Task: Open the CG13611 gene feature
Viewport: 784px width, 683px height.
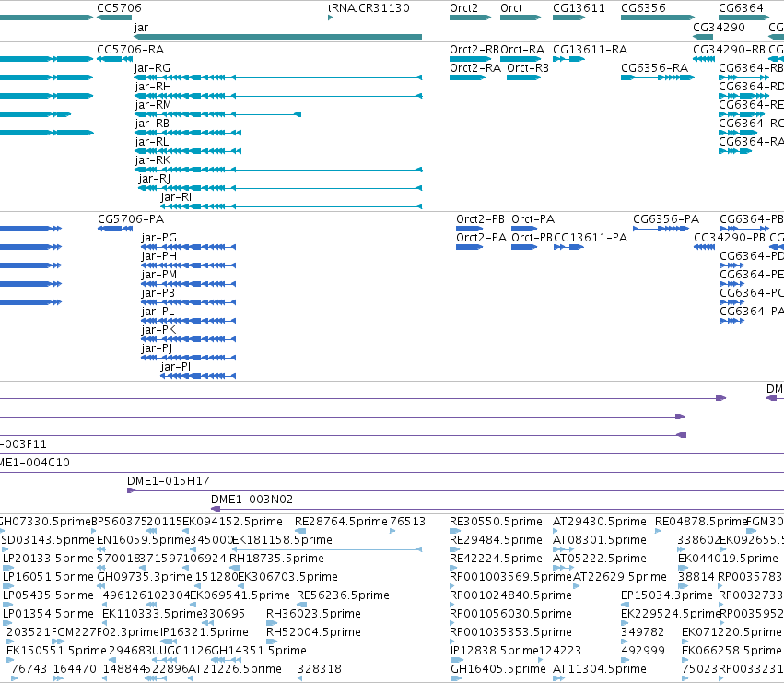Action: 568,18
